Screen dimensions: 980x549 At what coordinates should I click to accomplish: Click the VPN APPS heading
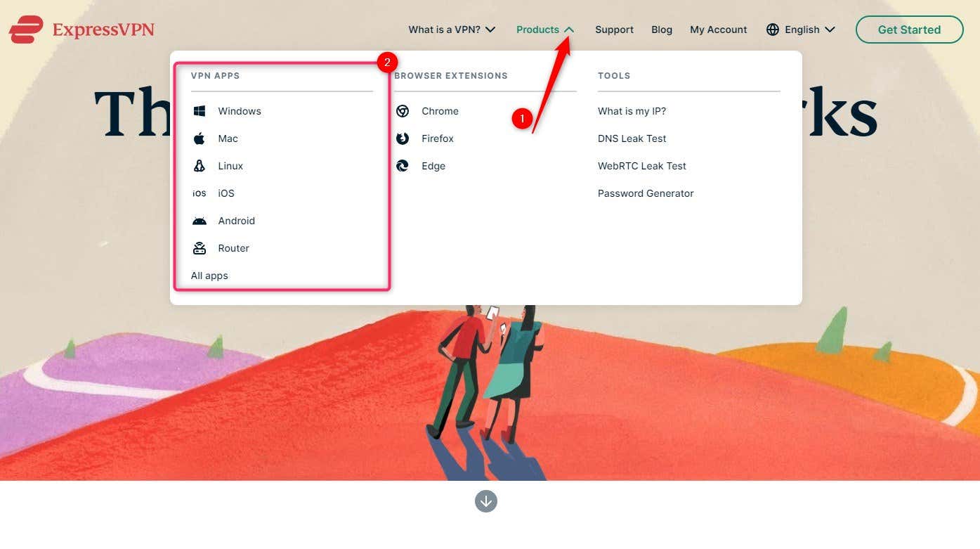coord(215,75)
